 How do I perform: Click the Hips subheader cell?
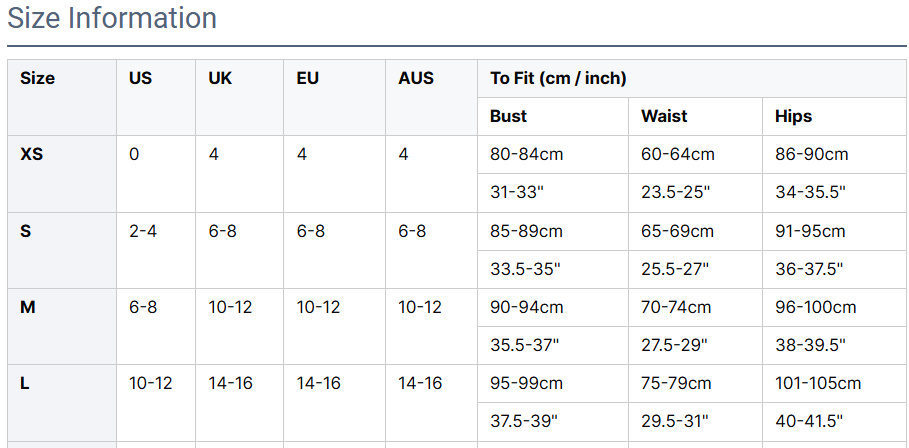[x=794, y=116]
